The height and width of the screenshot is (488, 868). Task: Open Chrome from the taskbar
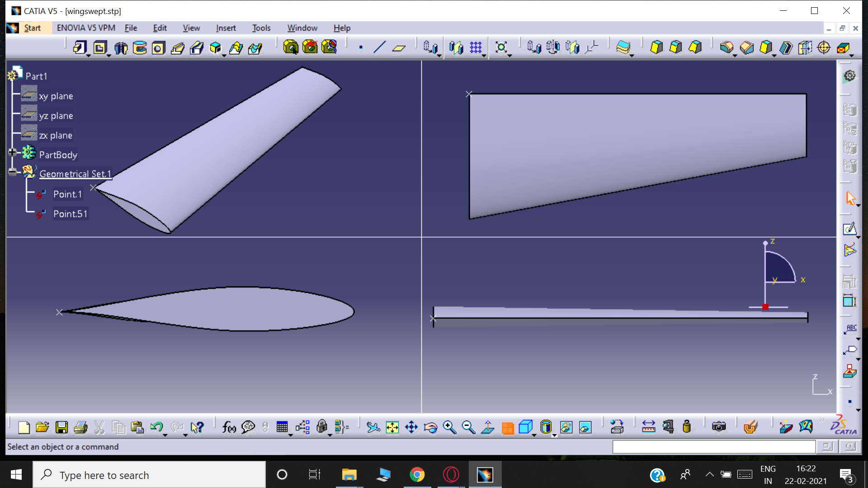tap(417, 475)
